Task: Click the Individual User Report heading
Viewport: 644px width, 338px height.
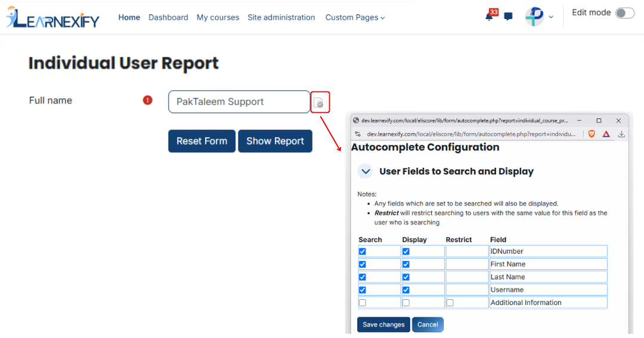Action: pyautogui.click(x=123, y=63)
